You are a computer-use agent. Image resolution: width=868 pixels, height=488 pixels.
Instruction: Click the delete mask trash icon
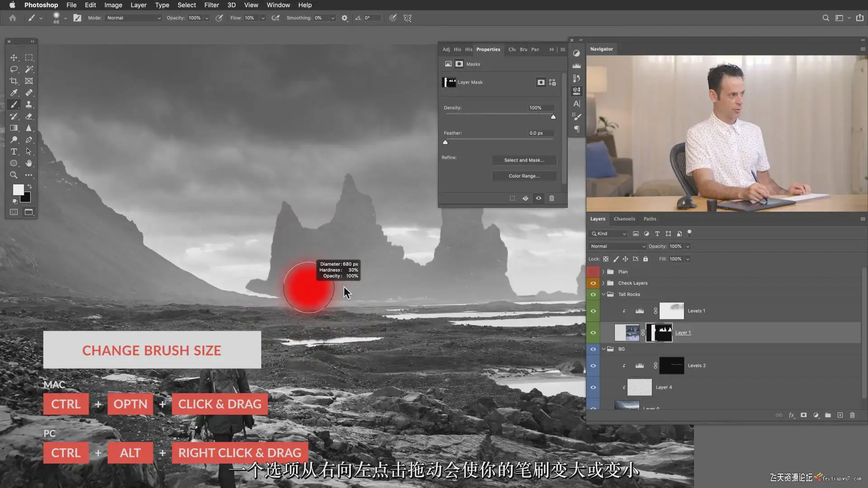point(552,198)
